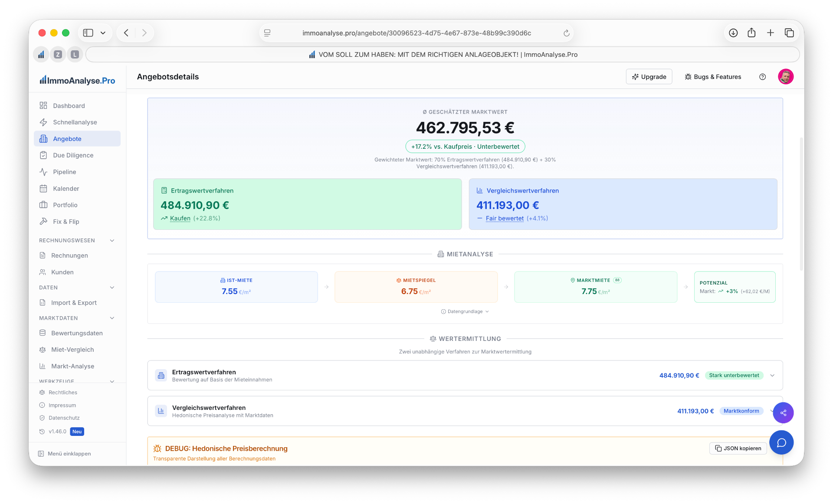
Task: Click the pinned L tab icon
Action: point(75,54)
